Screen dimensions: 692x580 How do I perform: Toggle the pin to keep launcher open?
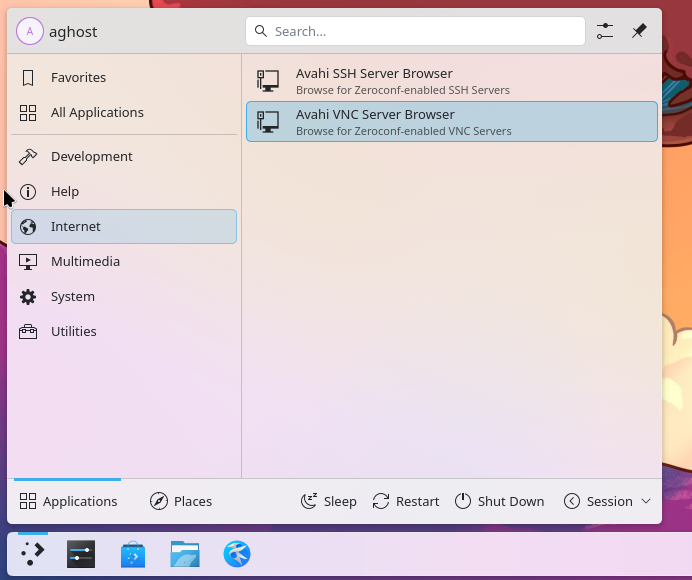639,31
